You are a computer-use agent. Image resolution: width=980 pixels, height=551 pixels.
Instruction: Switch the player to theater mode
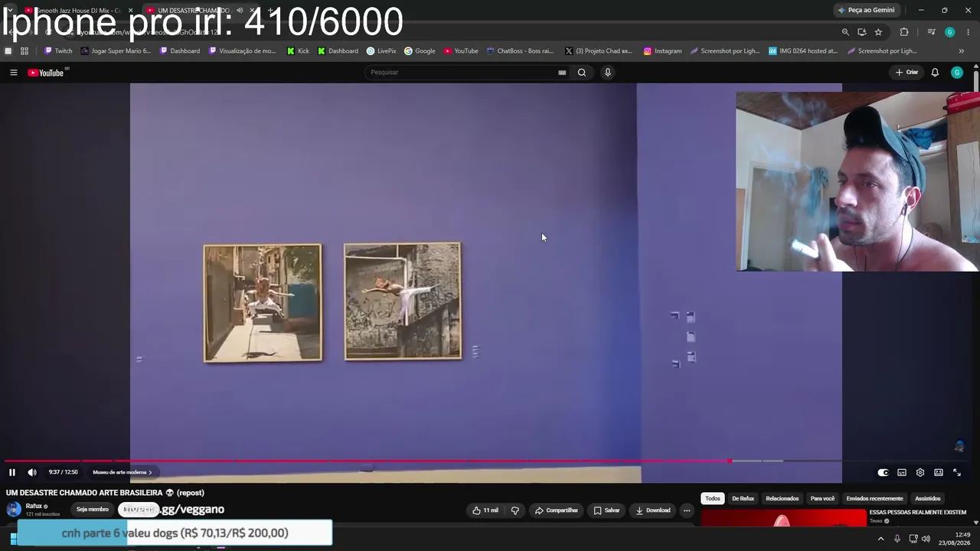(939, 472)
